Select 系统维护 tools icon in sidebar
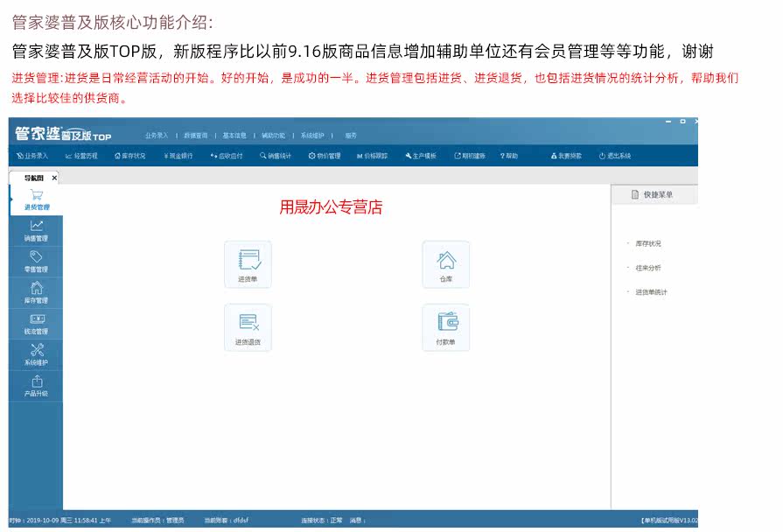Image resolution: width=783 pixels, height=532 pixels. tap(36, 355)
